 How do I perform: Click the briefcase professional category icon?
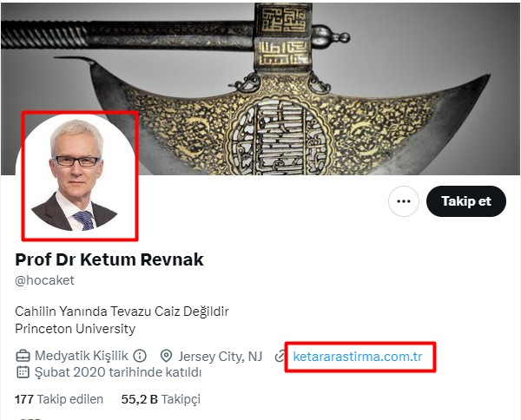tap(23, 356)
